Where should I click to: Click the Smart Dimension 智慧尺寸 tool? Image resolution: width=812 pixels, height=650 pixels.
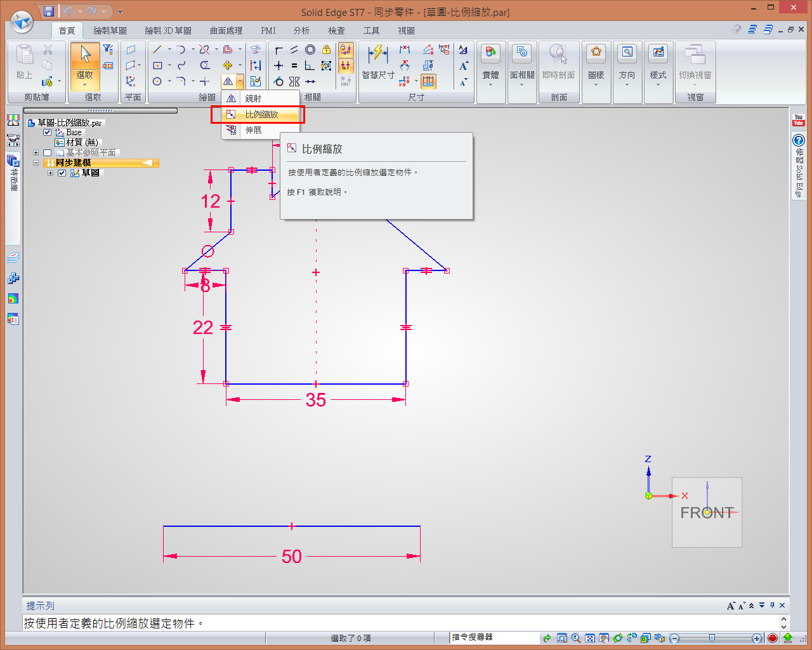click(378, 62)
